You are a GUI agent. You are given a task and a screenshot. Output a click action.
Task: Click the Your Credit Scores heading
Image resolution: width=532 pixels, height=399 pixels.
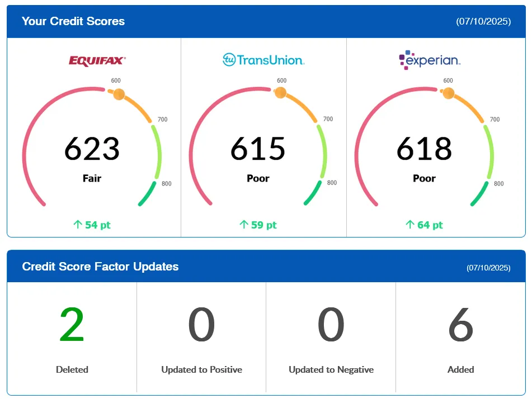pos(73,21)
